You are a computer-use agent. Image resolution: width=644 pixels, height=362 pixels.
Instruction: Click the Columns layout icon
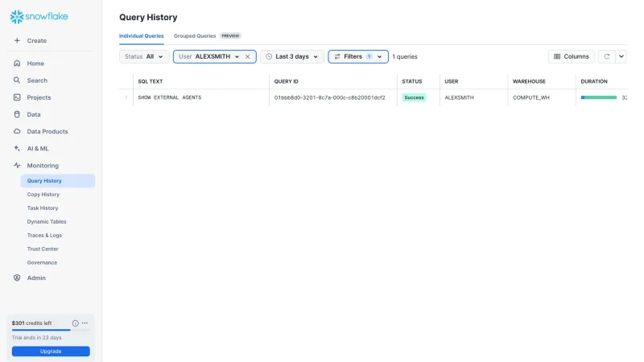point(557,56)
